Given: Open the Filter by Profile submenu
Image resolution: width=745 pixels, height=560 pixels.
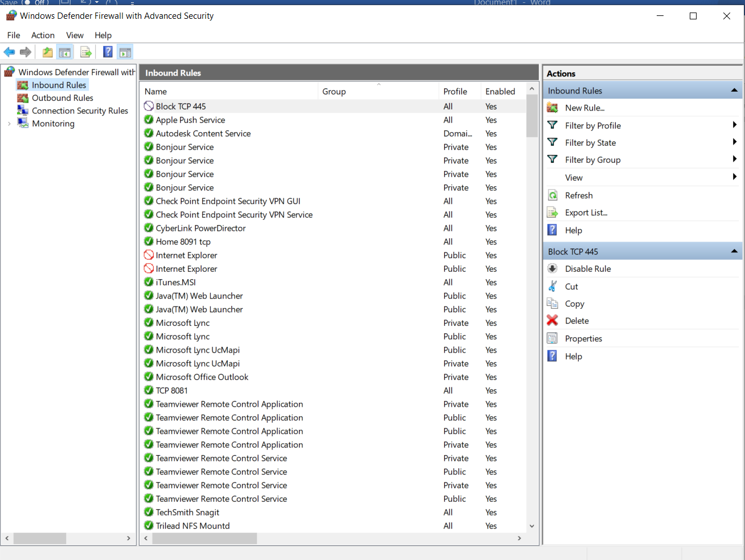Looking at the screenshot, I should tap(592, 125).
